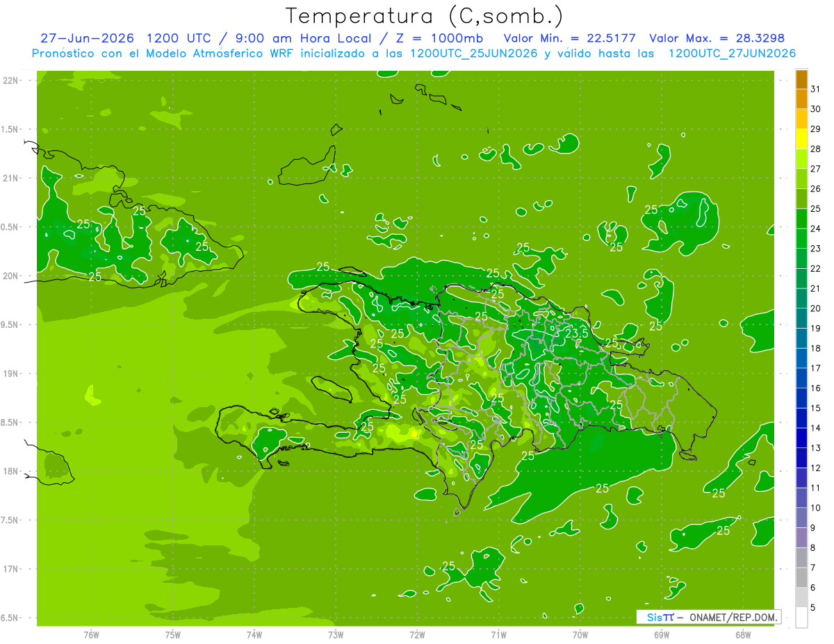
Task: Click the '69W' longitude axis label
Action: click(x=662, y=635)
